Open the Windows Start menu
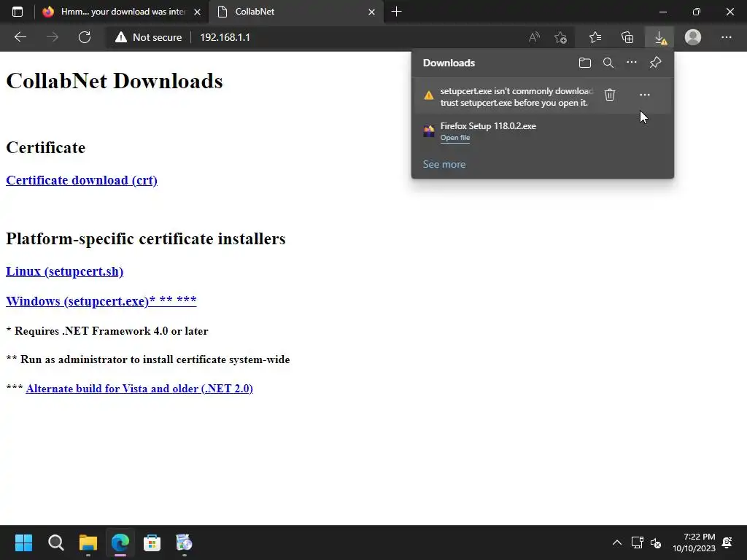747x560 pixels. tap(23, 542)
